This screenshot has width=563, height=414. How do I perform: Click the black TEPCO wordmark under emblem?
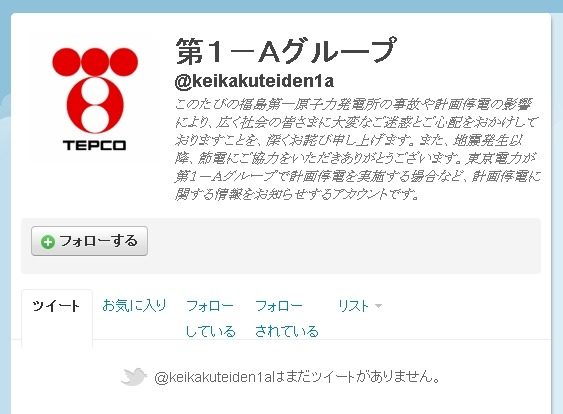tap(94, 145)
